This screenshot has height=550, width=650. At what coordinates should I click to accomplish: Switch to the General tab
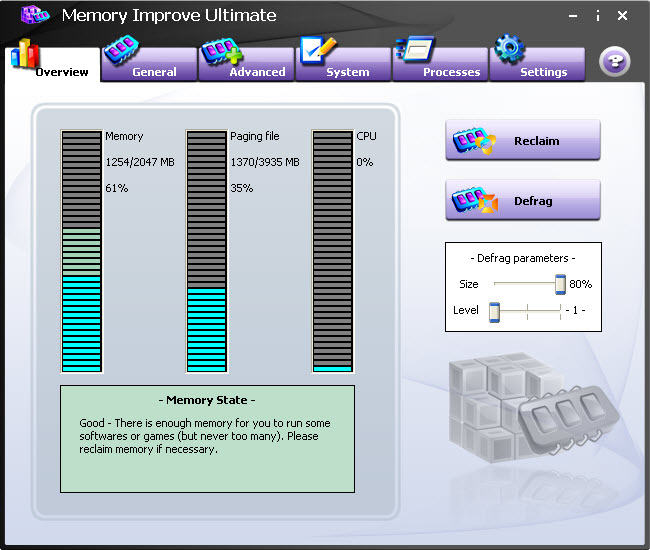click(152, 71)
